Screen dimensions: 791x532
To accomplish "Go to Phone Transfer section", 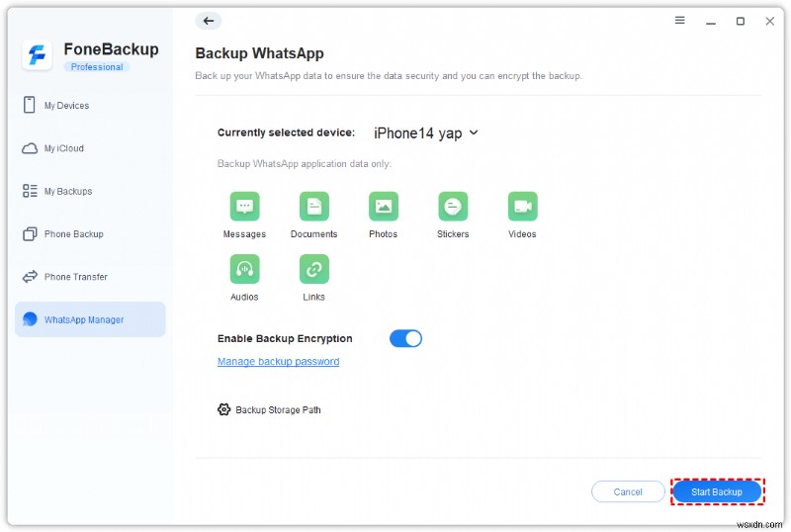I will pyautogui.click(x=90, y=277).
